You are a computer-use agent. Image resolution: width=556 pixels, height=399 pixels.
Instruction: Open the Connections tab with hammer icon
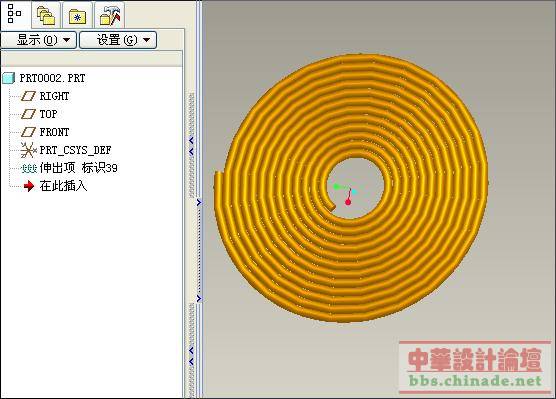point(110,15)
